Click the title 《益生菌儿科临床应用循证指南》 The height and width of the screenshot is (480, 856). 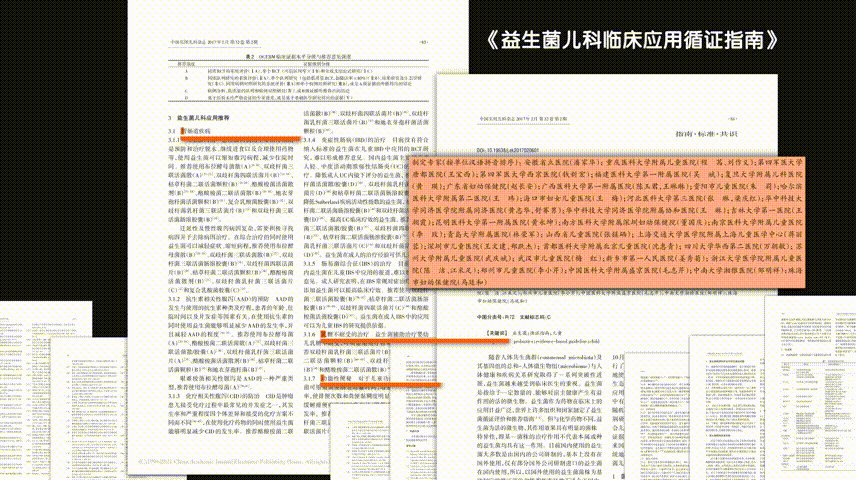coord(632,40)
